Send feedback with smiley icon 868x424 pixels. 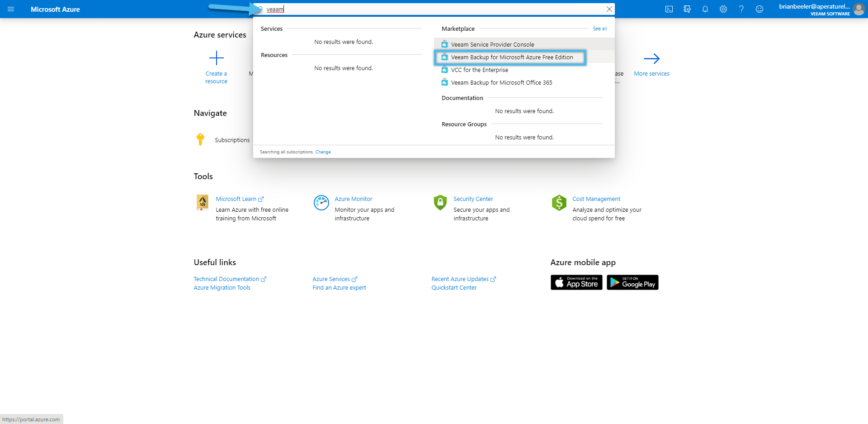(759, 9)
